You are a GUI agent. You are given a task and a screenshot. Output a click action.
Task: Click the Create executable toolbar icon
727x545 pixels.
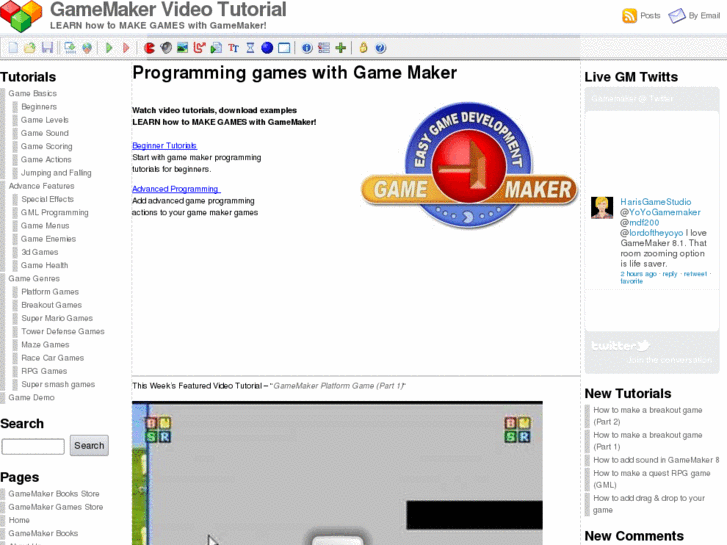[70, 48]
